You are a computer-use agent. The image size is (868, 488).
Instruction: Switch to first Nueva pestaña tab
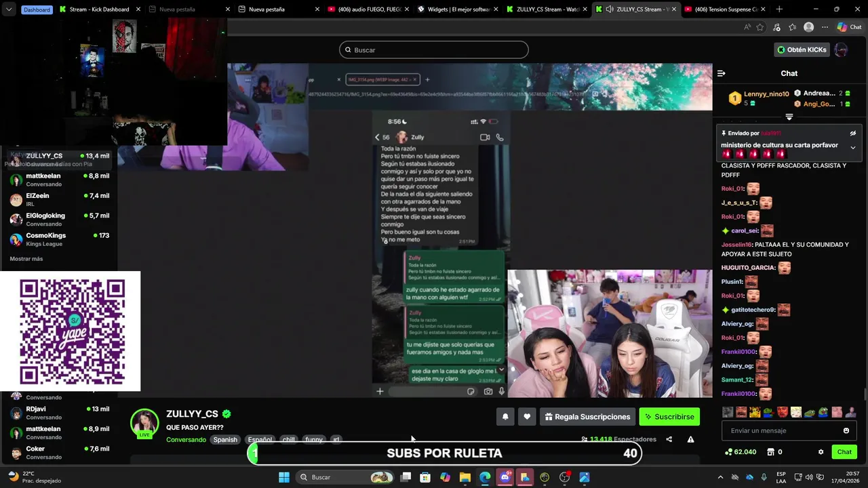tap(177, 9)
